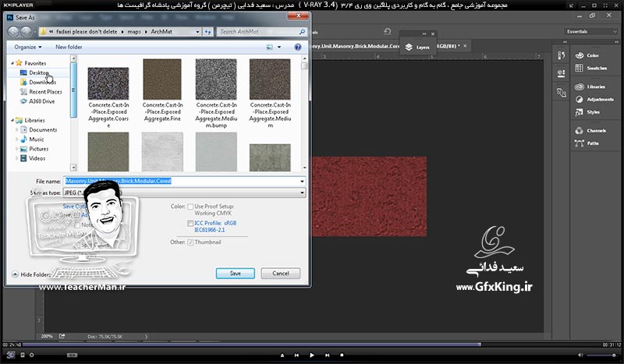Open the Styles panel icon
This screenshot has width=624, height=364.
pos(580,112)
